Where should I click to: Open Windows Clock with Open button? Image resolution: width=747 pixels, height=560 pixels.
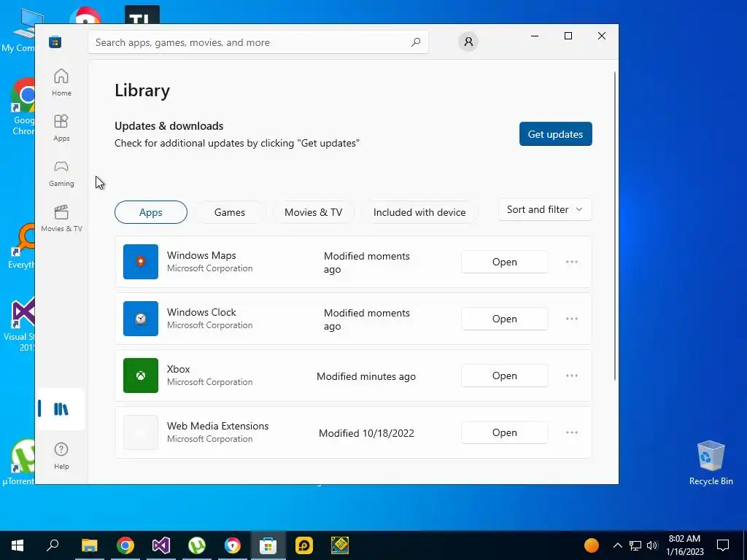point(505,319)
